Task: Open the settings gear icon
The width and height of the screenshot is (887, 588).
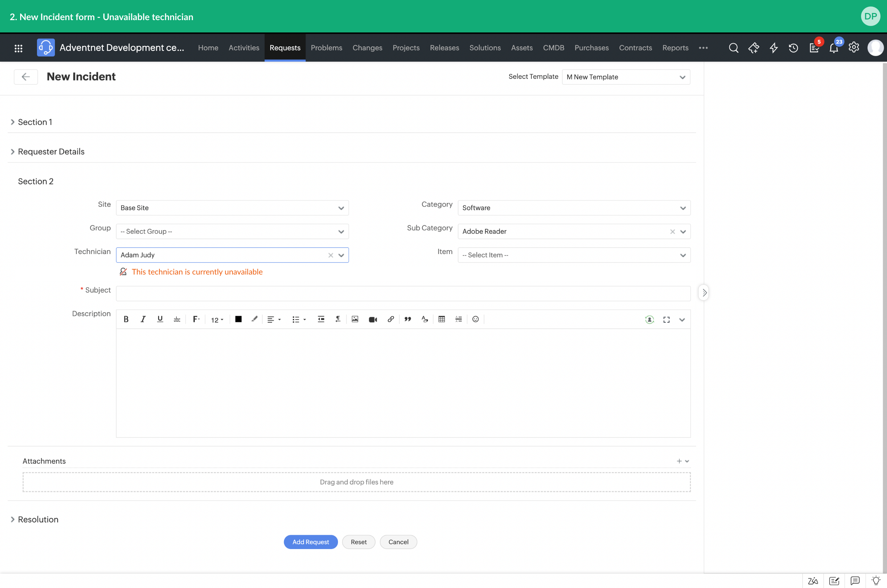Action: pos(854,48)
